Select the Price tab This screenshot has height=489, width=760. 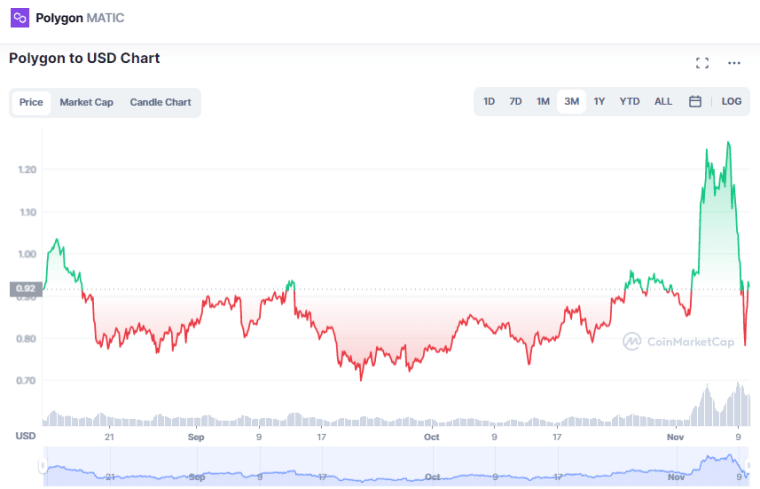tap(31, 102)
